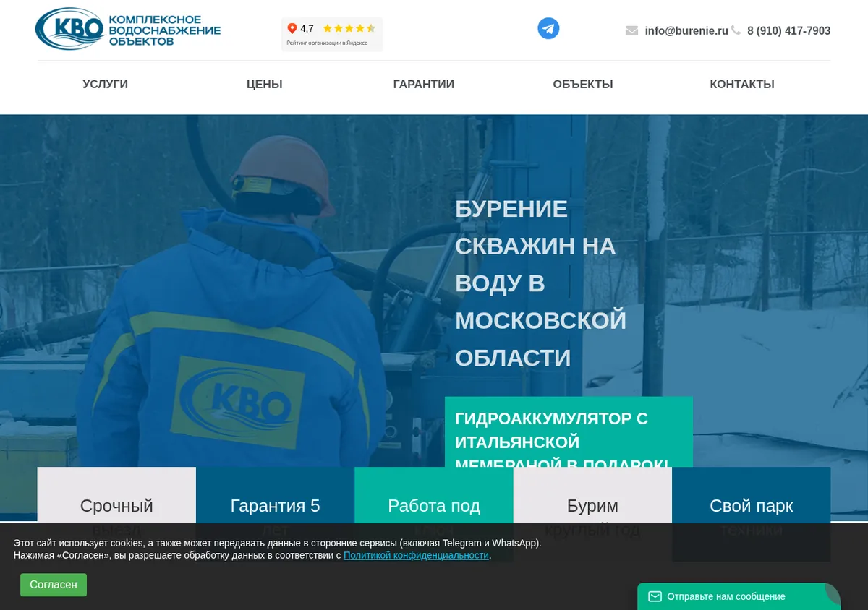The width and height of the screenshot is (868, 610).
Task: Click the Yandex map pin rating icon
Action: 292,29
